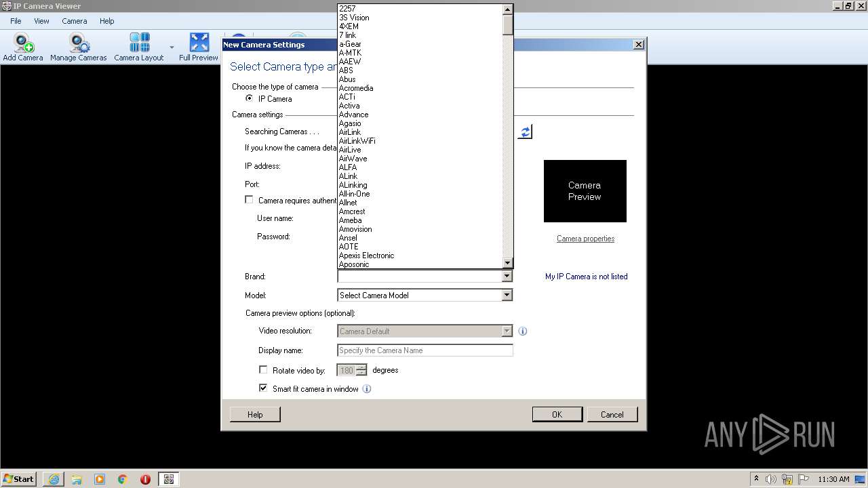Show info about smart fit option
868x488 pixels.
coord(367,389)
